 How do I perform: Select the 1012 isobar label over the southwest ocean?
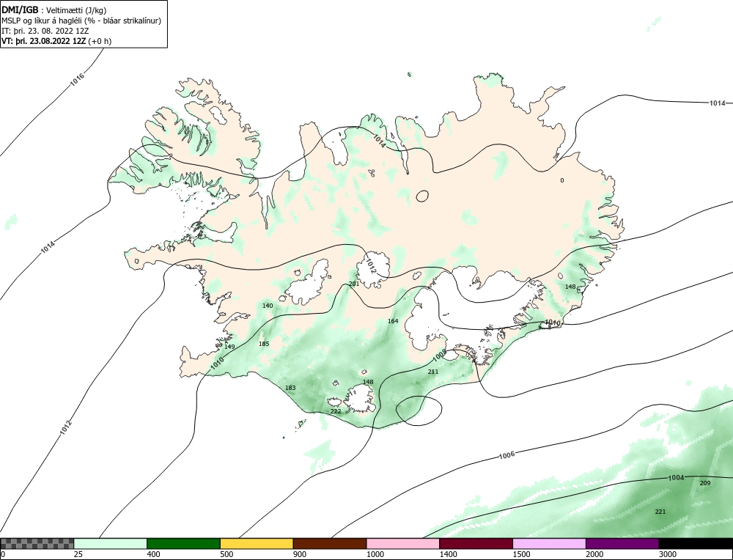(66, 428)
